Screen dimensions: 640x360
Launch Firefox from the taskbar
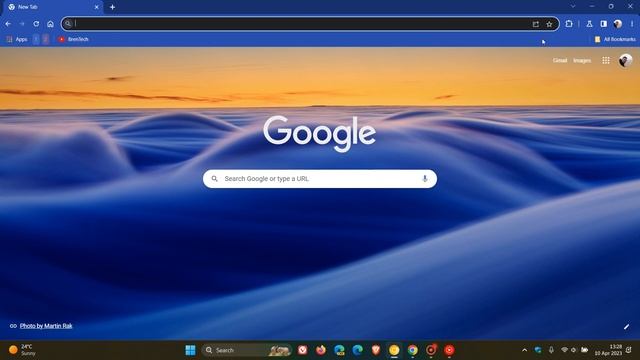pos(321,350)
